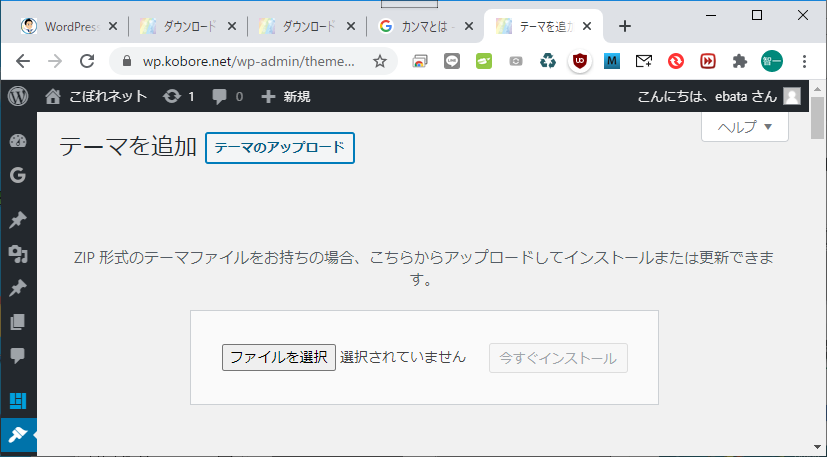The image size is (827, 457).
Task: Expand the ヘルプ help dropdown
Action: [x=745, y=127]
